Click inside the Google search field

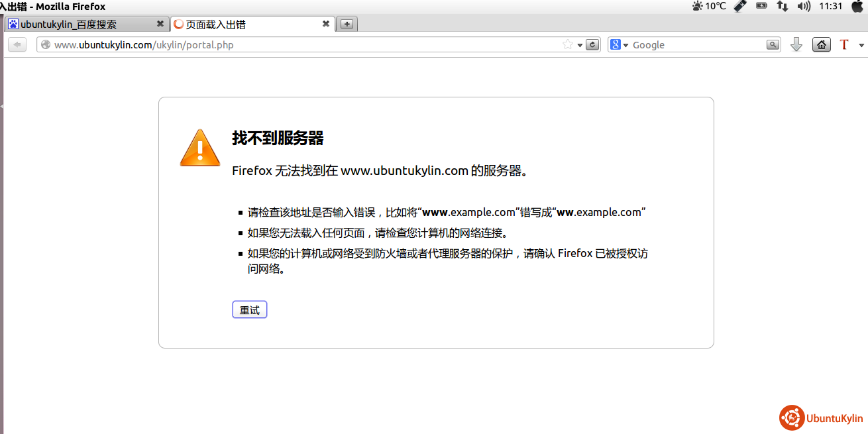click(x=696, y=45)
